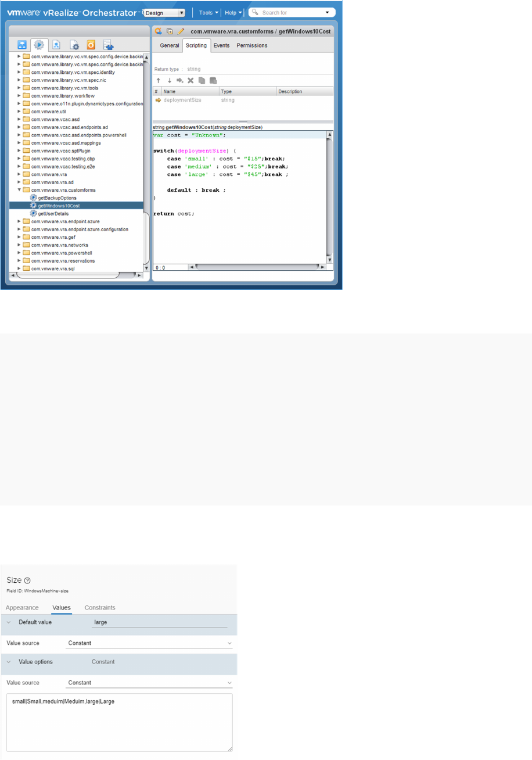Click the Description column header

[304, 91]
